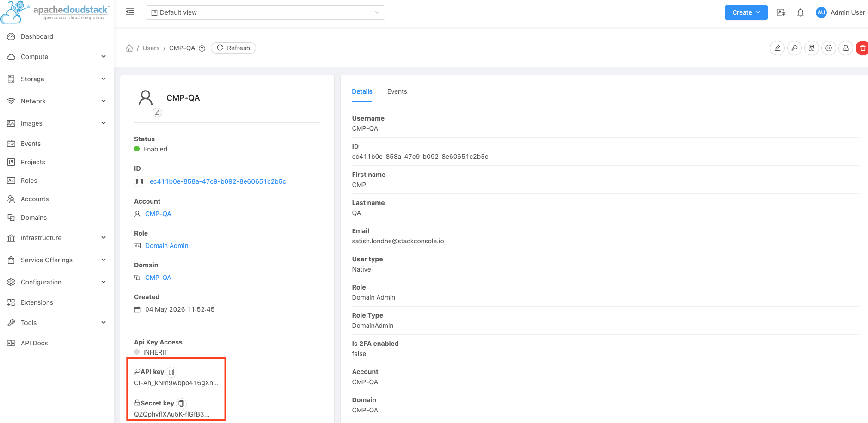Click the Created date 04 May 2026 11:52:45
The height and width of the screenshot is (423, 868).
point(180,309)
